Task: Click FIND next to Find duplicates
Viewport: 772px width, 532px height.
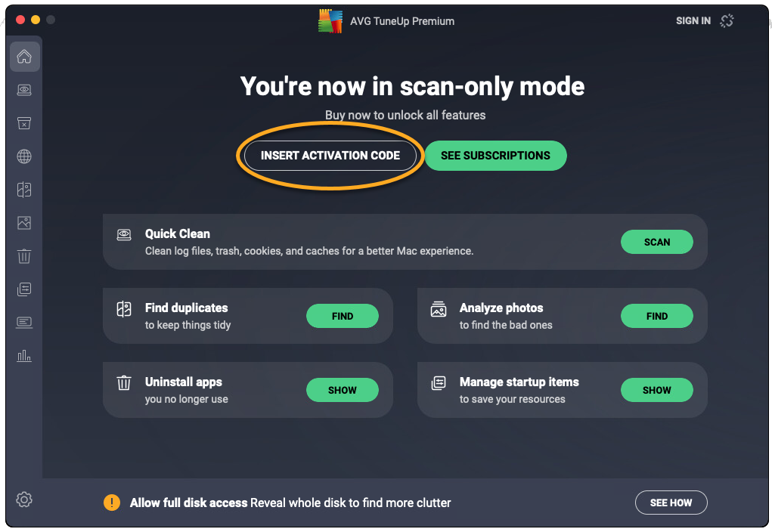Action: click(x=342, y=316)
